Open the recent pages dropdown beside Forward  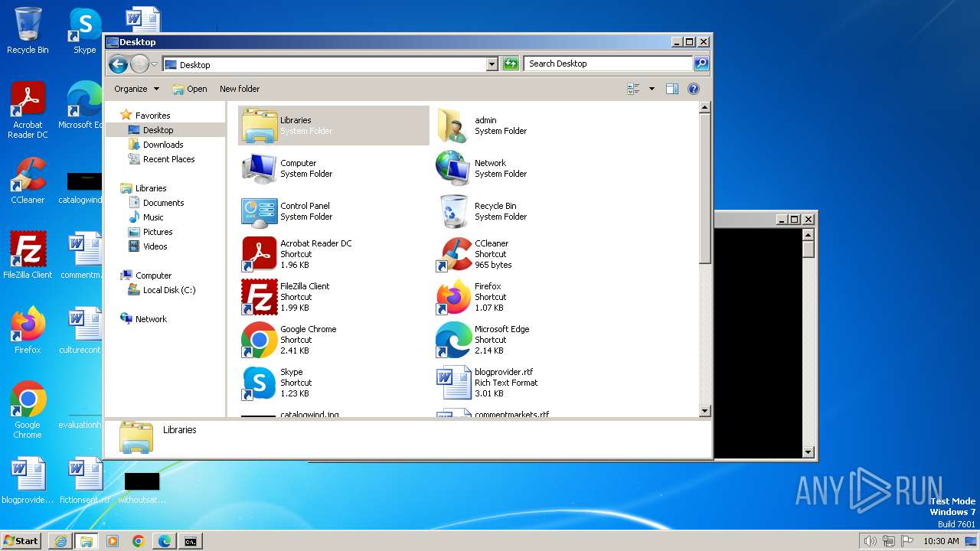click(x=155, y=64)
